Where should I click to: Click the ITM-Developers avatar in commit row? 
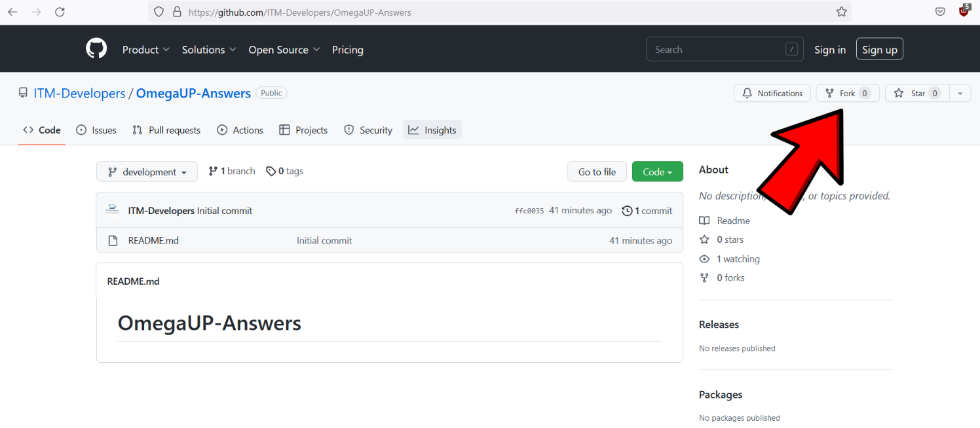(x=113, y=210)
